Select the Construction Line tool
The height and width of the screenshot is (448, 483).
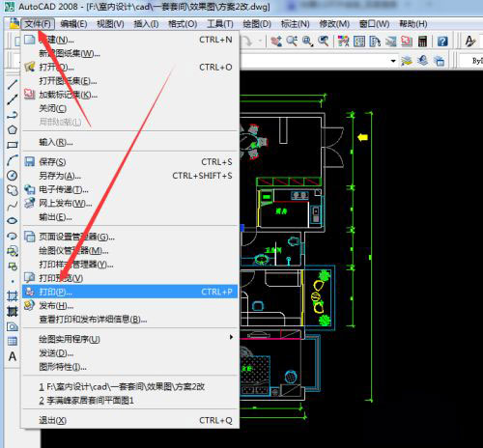coord(13,99)
